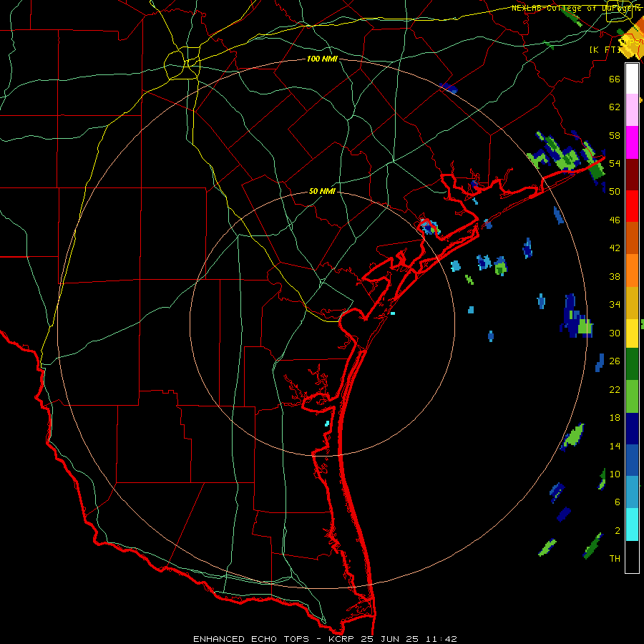Click the '50' legend height label
Viewport: 644px width, 644px height.
click(x=615, y=191)
